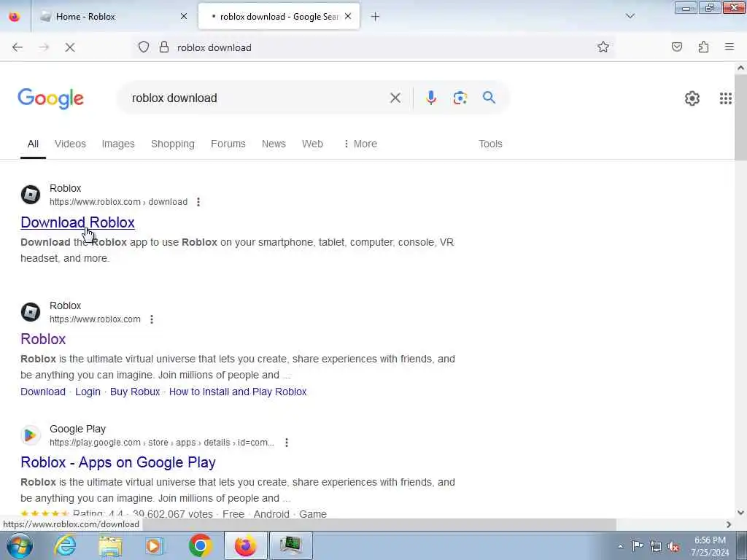Viewport: 747px width, 560px height.
Task: Follow the Buy Robux sitelink
Action: (135, 392)
